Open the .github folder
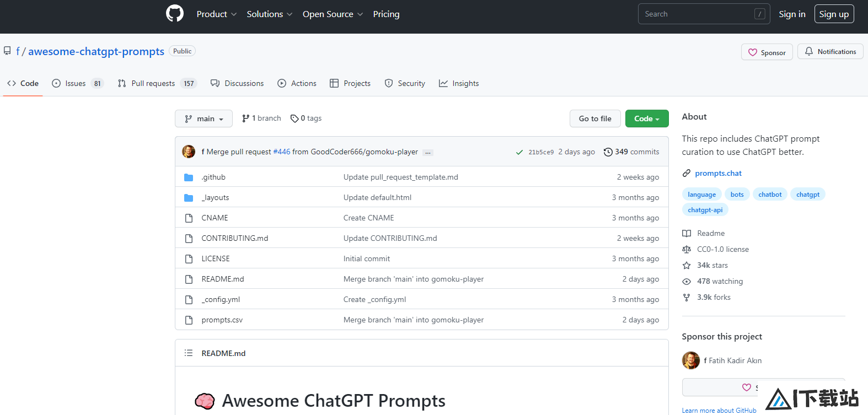The width and height of the screenshot is (868, 415). tap(213, 177)
